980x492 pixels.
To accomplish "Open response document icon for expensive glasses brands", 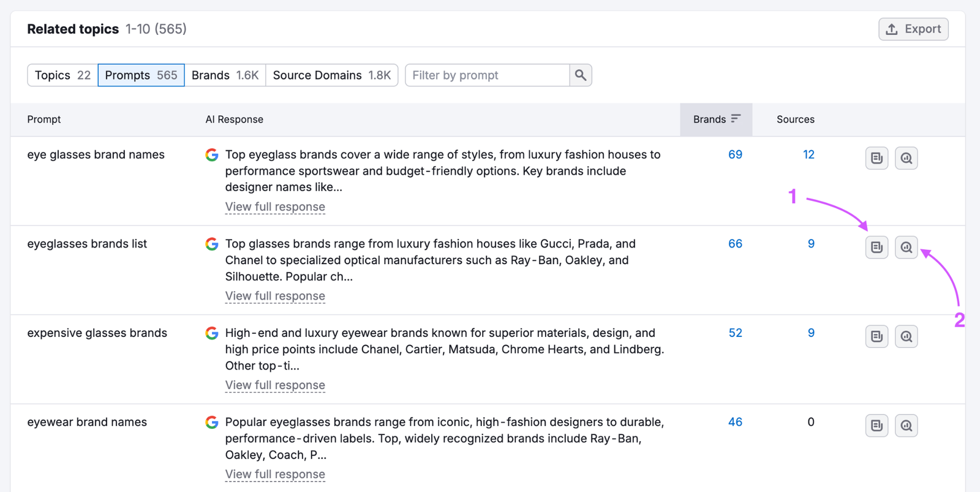I will pos(876,336).
